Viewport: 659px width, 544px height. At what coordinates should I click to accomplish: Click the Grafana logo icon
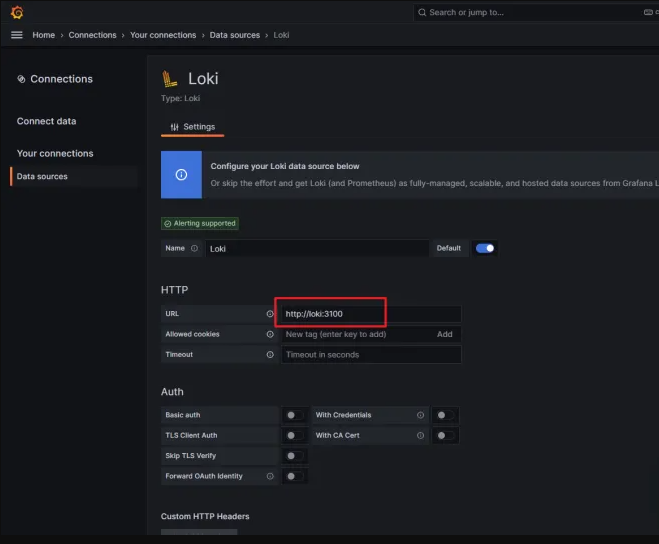click(17, 12)
